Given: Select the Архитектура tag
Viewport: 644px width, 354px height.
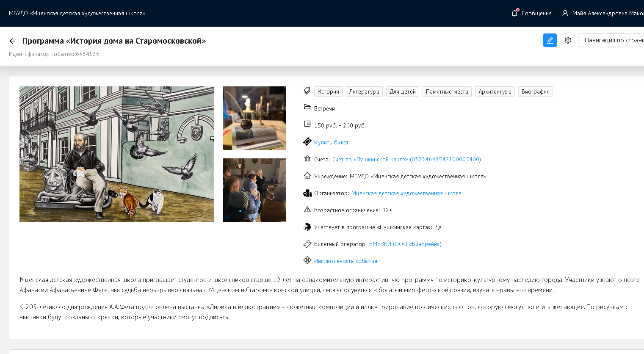Looking at the screenshot, I should pyautogui.click(x=495, y=91).
